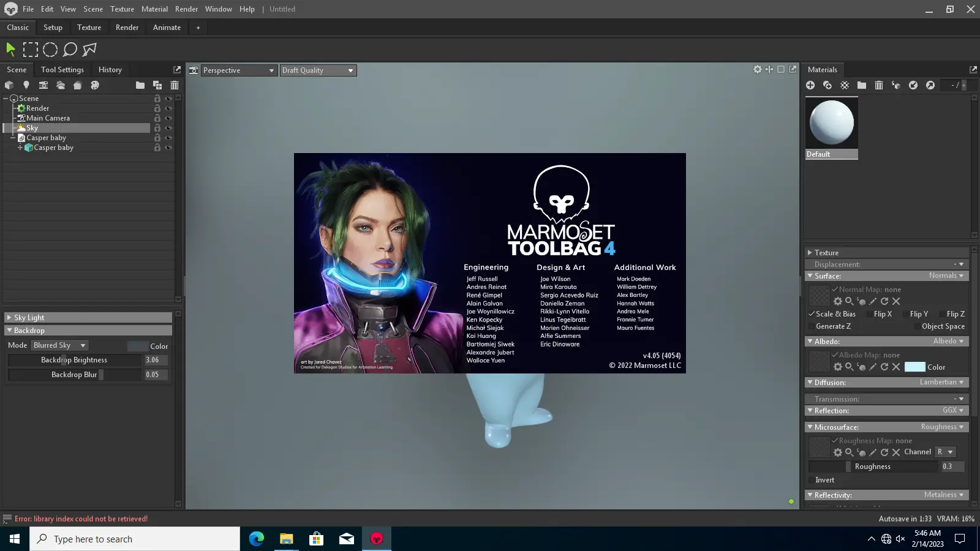This screenshot has height=551, width=980.
Task: Enable the Flip Y checkbox
Action: [905, 314]
